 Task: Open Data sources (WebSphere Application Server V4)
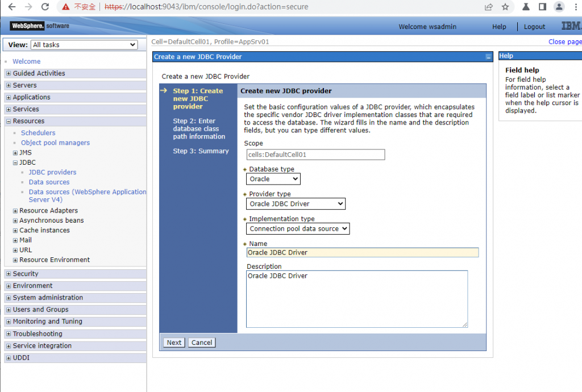click(87, 195)
